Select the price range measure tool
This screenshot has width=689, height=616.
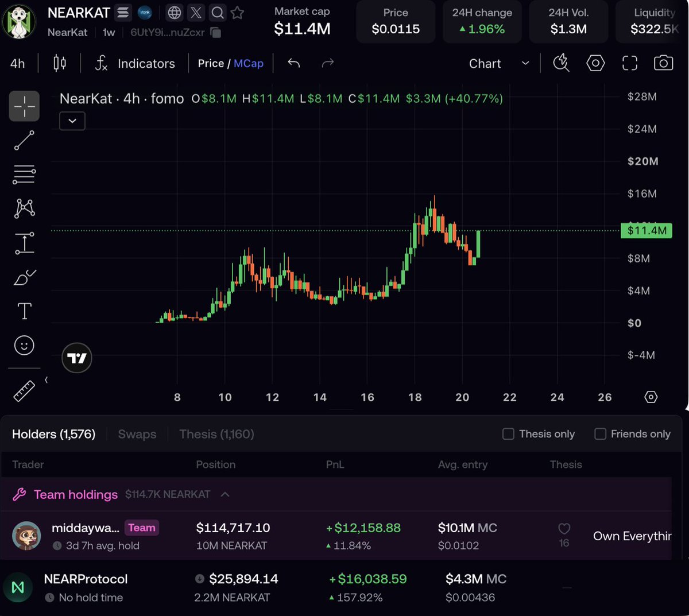(24, 243)
